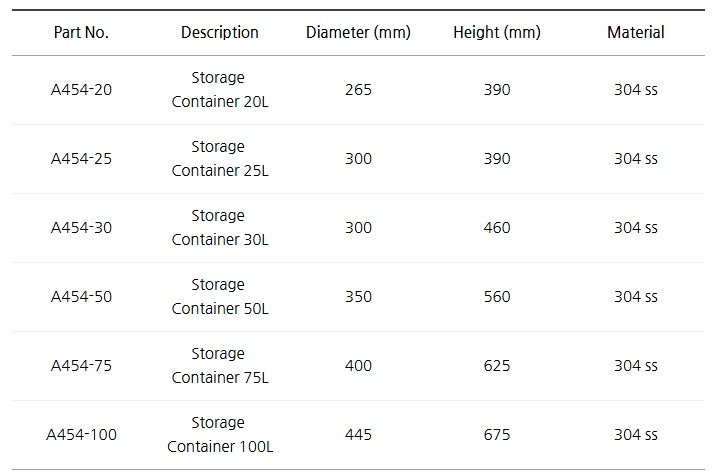Select part number A454-20
The height and width of the screenshot is (476, 724).
(81, 90)
